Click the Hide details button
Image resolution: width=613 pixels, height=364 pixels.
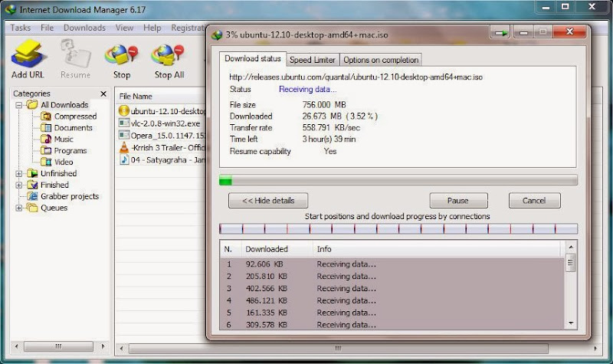[x=268, y=201]
